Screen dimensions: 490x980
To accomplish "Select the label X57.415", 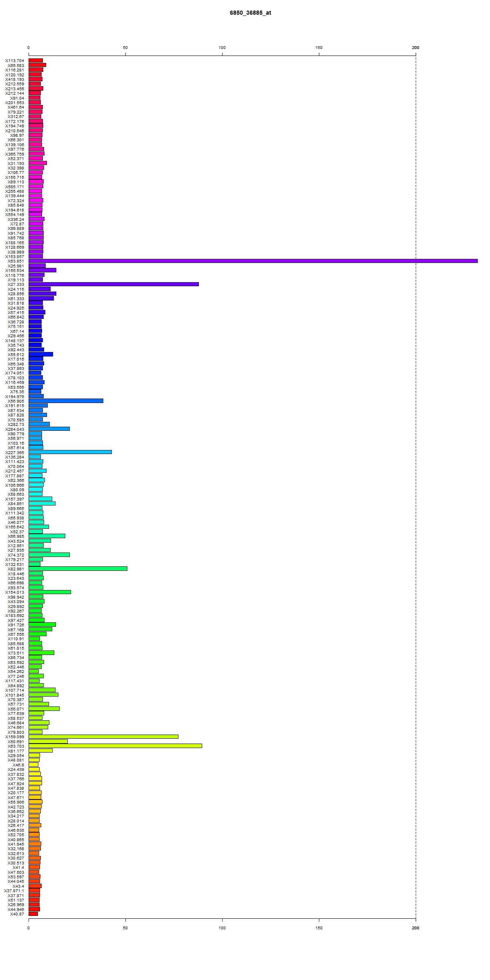I will click(16, 312).
